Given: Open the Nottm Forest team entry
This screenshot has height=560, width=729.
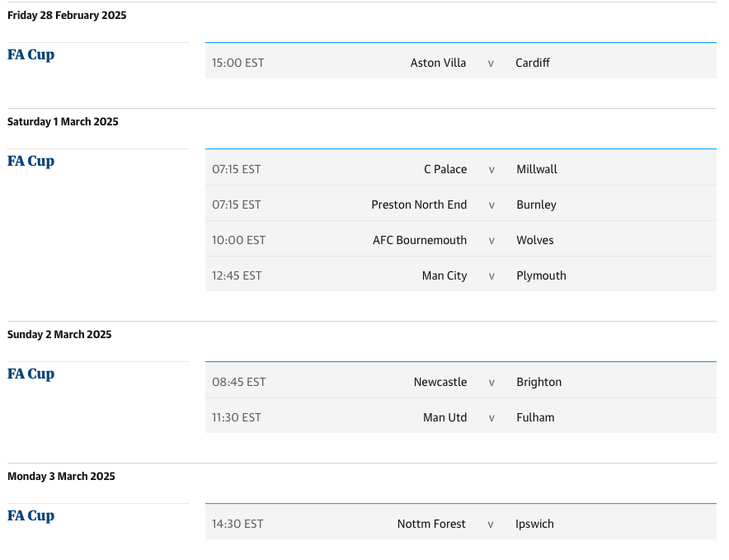Looking at the screenshot, I should click(x=431, y=524).
